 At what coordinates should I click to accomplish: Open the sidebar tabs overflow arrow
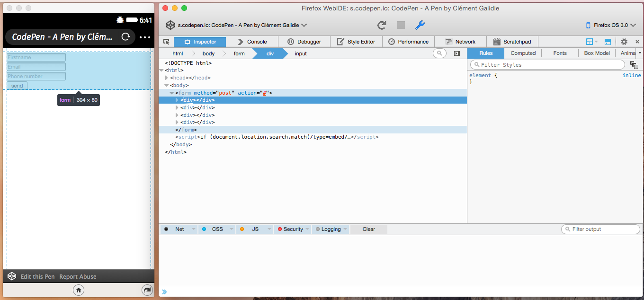[x=640, y=53]
